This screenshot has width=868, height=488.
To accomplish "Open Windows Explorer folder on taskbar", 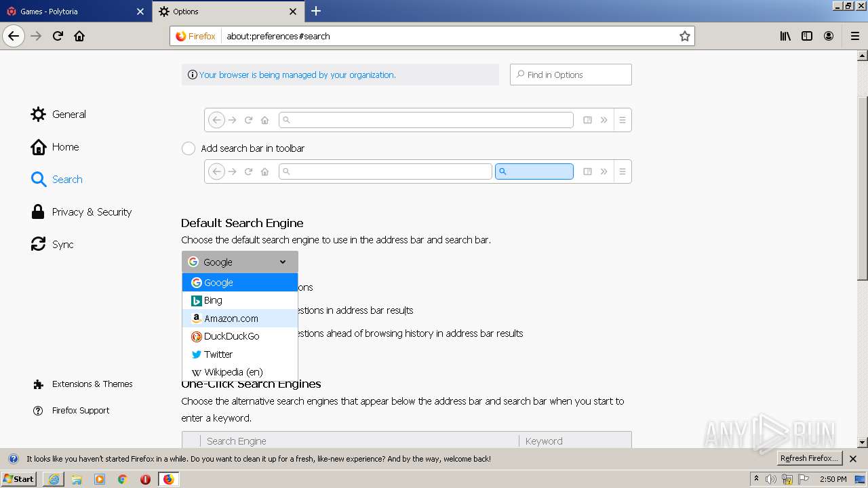I will coord(77,479).
